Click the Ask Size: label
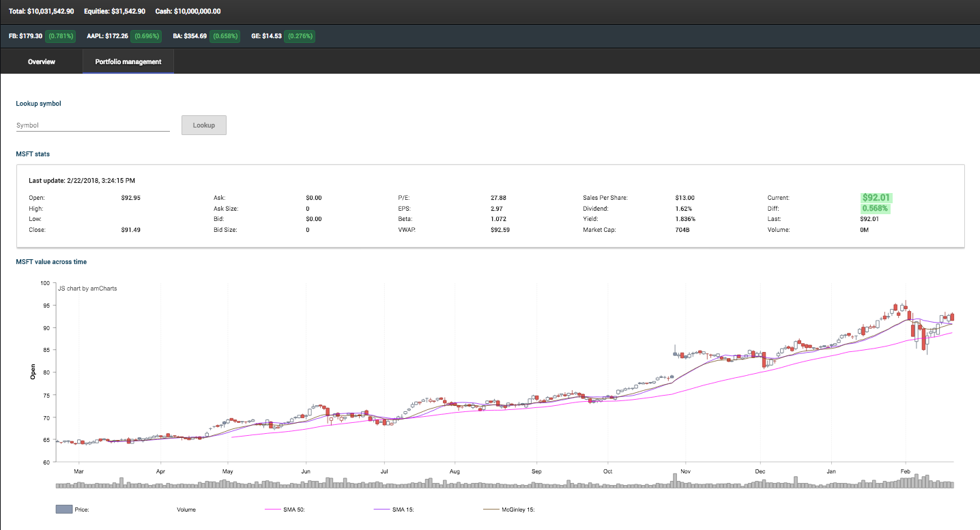 point(227,209)
